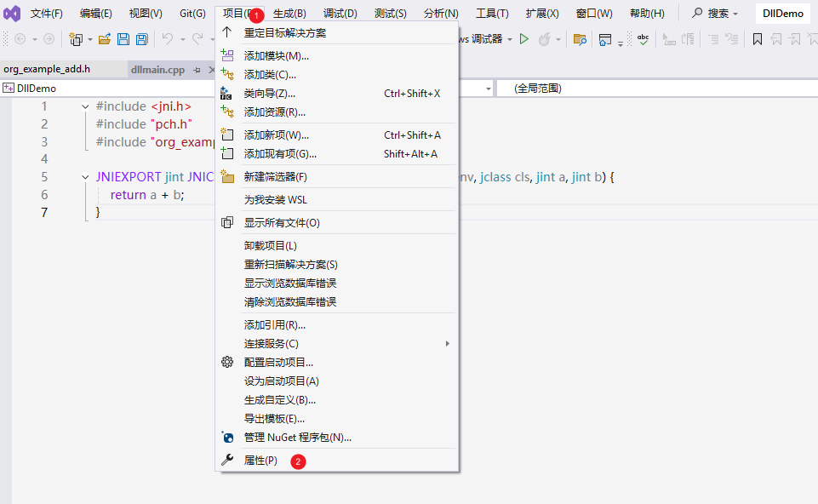The width and height of the screenshot is (818, 504).
Task: Open the 生成(B) menu
Action: (289, 13)
